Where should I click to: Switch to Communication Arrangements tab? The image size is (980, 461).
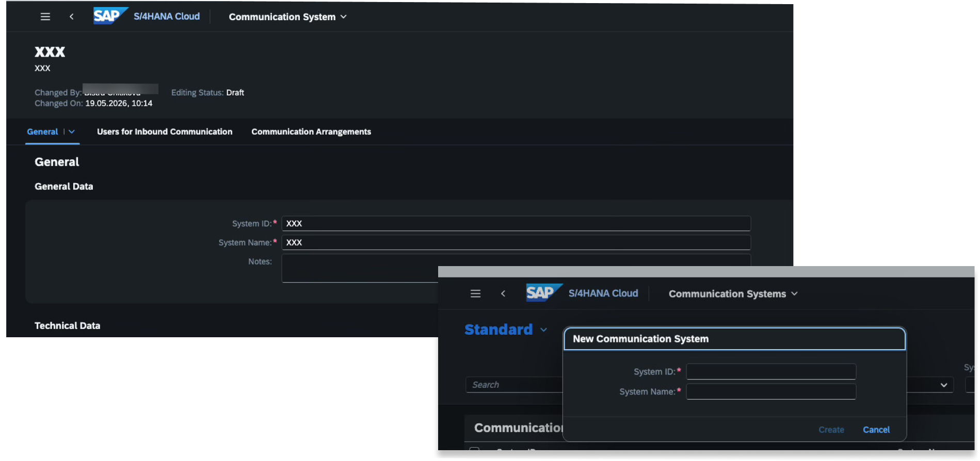click(x=311, y=131)
